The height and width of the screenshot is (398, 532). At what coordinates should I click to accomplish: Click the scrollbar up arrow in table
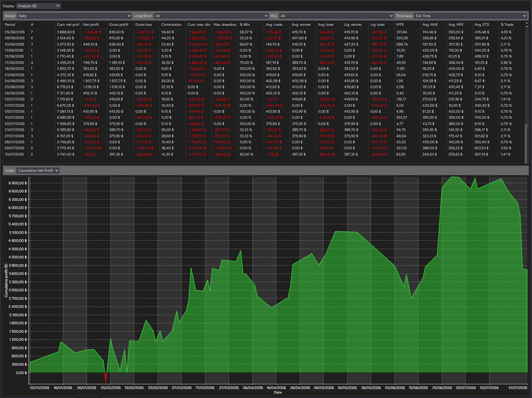pos(527,23)
